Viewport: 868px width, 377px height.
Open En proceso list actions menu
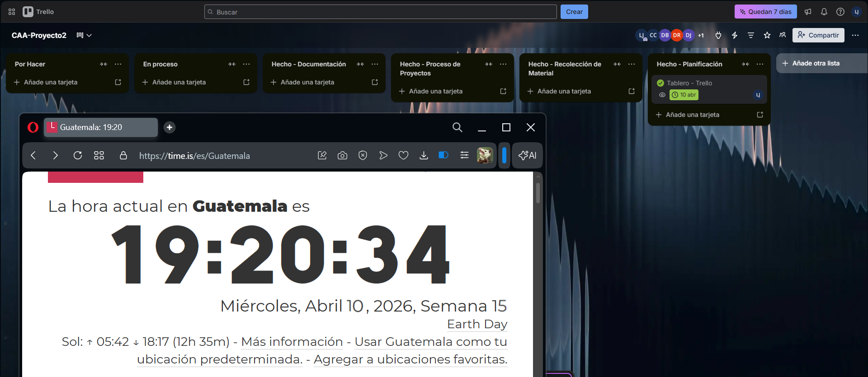point(246,64)
